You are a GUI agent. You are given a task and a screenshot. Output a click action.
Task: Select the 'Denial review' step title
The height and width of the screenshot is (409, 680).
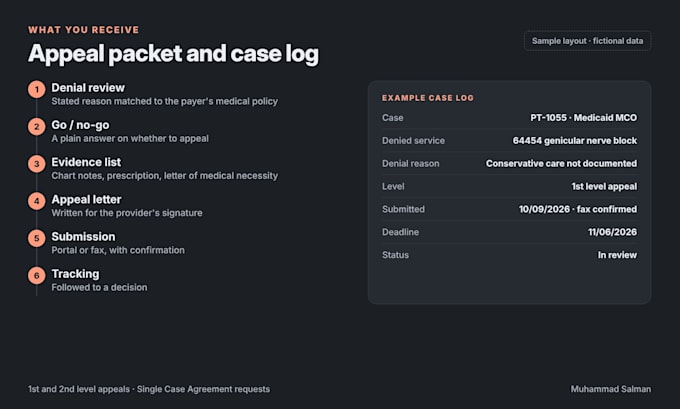coord(88,88)
